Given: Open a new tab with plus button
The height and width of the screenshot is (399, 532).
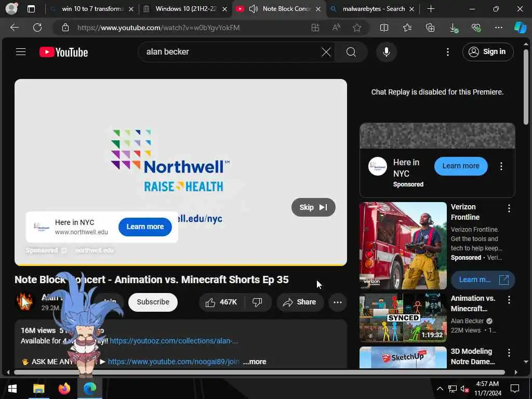Looking at the screenshot, I should pyautogui.click(x=431, y=9).
